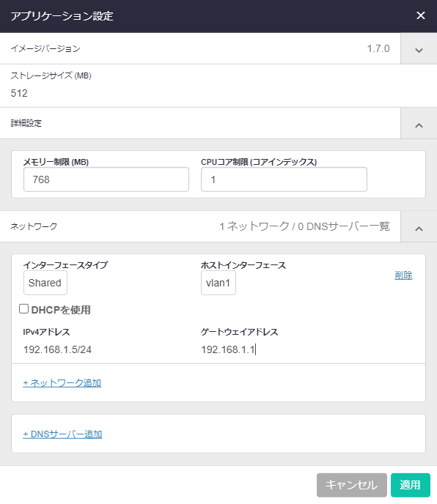Close the アプリケーション設定 dialog with X icon

421,15
